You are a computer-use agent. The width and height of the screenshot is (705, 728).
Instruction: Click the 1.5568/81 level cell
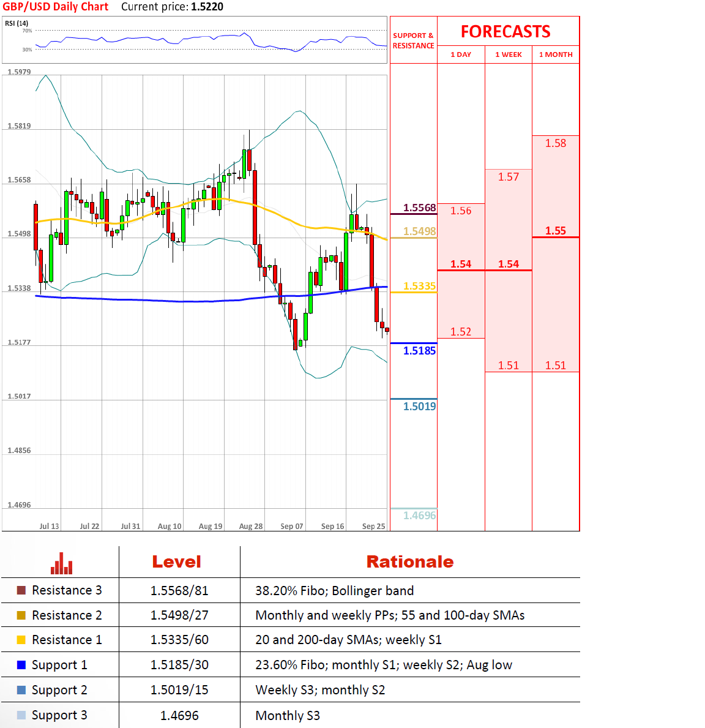[x=179, y=591]
